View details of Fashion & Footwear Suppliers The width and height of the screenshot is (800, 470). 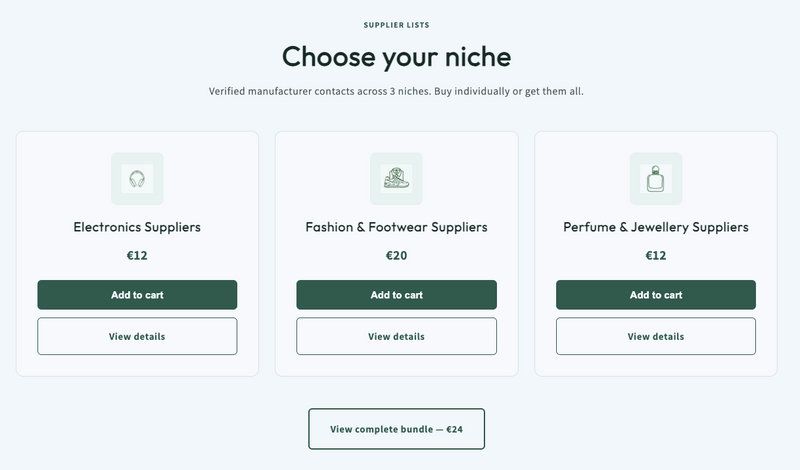[x=396, y=336]
